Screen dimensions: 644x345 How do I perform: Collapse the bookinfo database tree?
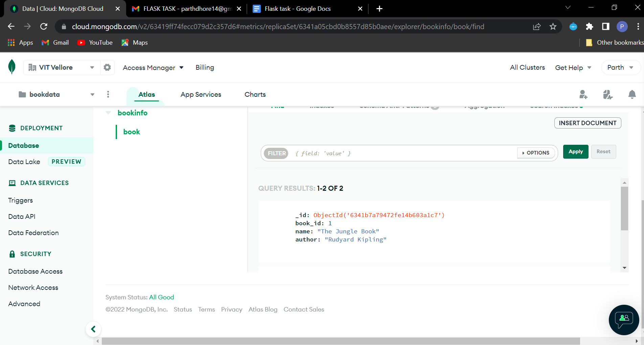108,113
